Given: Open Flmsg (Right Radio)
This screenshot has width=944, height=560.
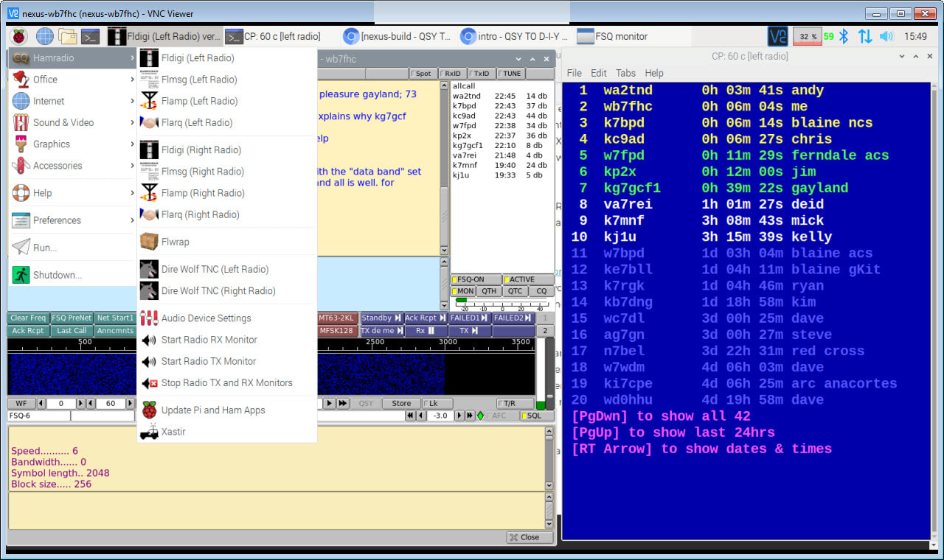Looking at the screenshot, I should [227, 171].
